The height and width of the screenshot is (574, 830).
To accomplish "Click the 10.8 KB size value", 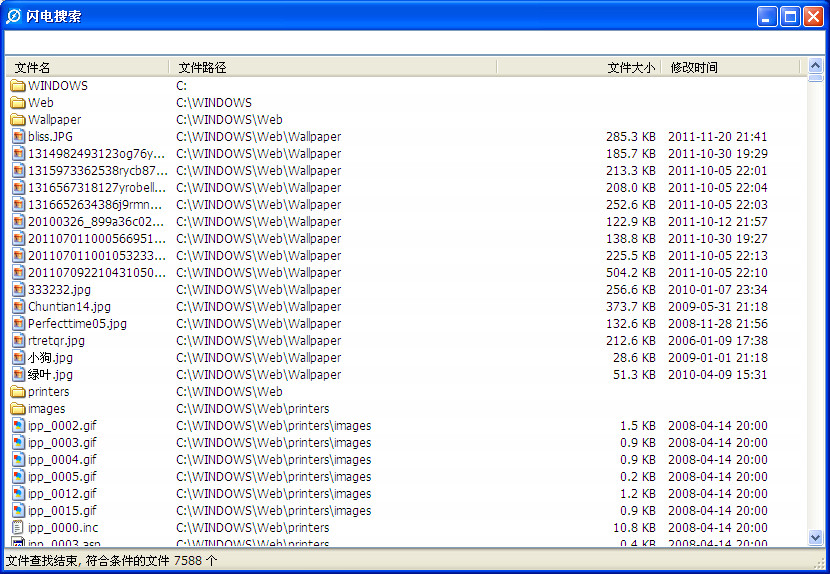I will coord(634,527).
